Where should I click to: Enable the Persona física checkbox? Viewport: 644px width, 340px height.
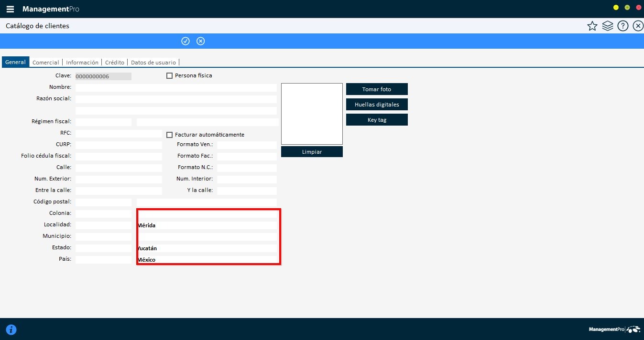pyautogui.click(x=169, y=75)
